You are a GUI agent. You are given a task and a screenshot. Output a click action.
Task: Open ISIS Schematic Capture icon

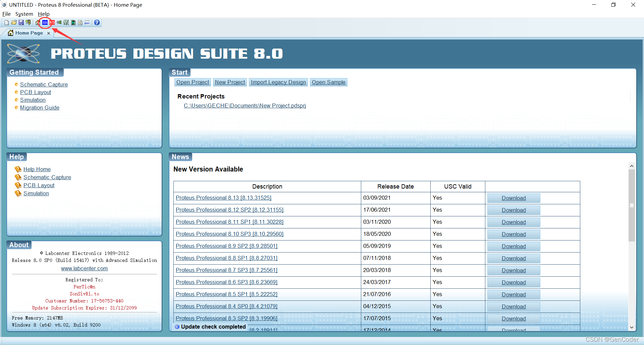tap(45, 22)
